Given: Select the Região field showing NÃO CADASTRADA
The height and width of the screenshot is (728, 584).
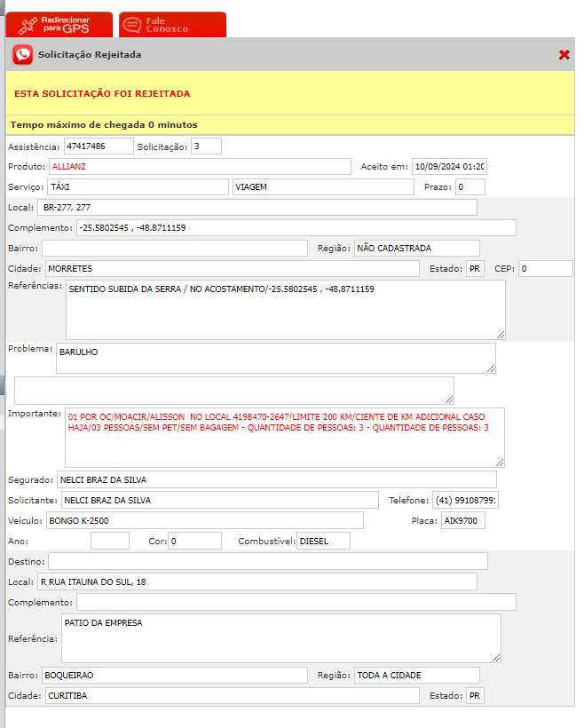Looking at the screenshot, I should click(417, 249).
